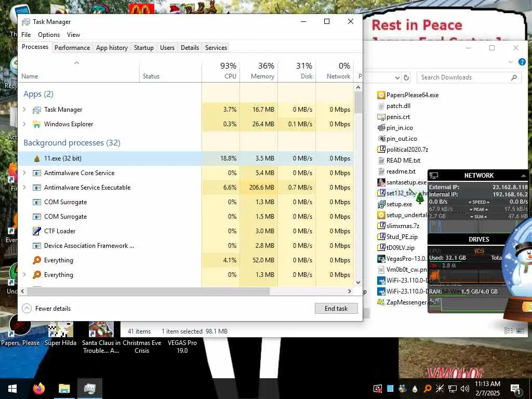
Task: Sort processes by Status column header
Action: [170, 71]
